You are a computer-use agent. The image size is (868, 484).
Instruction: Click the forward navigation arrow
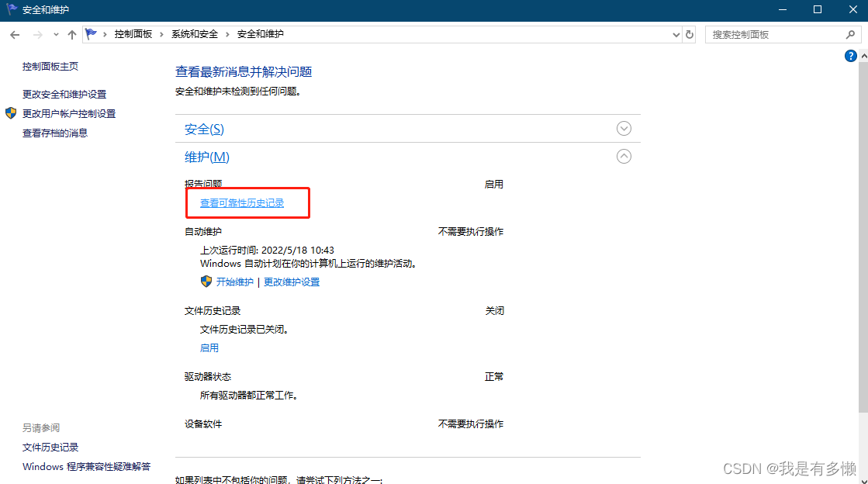tap(38, 35)
